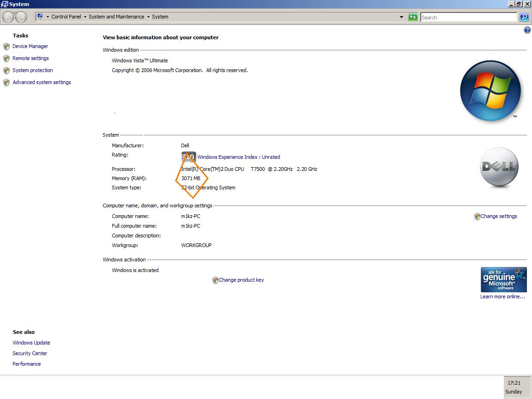Open Performance link
This screenshot has height=399, width=532.
coord(26,364)
